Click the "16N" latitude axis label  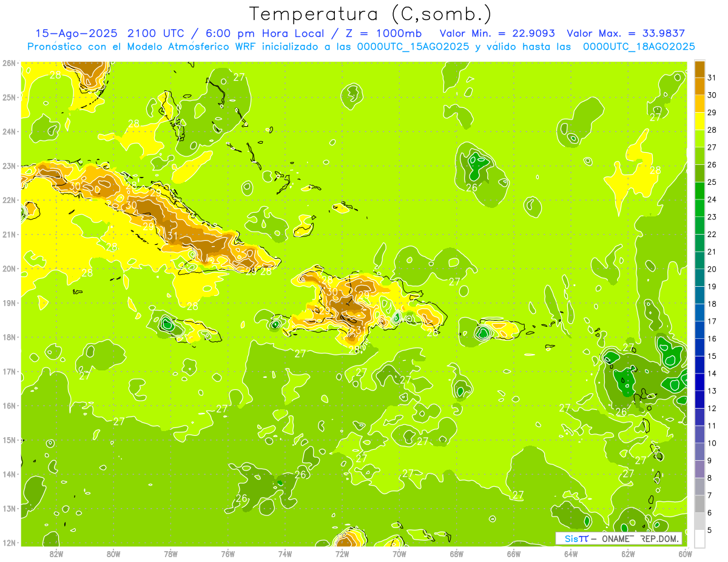coord(9,406)
